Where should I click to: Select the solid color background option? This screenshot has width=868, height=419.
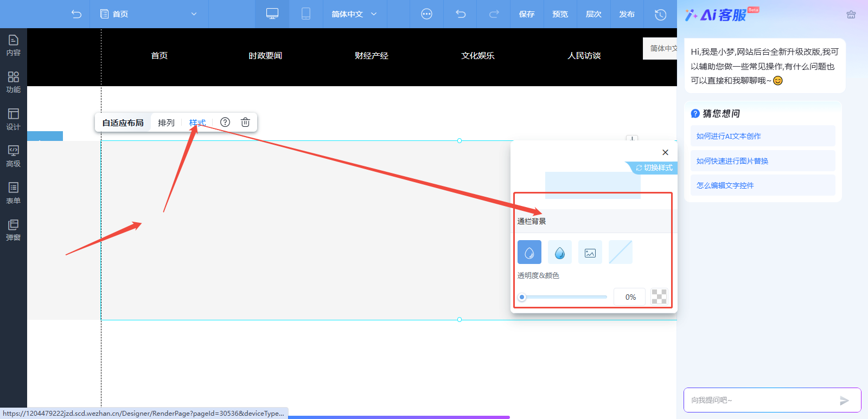tap(529, 252)
